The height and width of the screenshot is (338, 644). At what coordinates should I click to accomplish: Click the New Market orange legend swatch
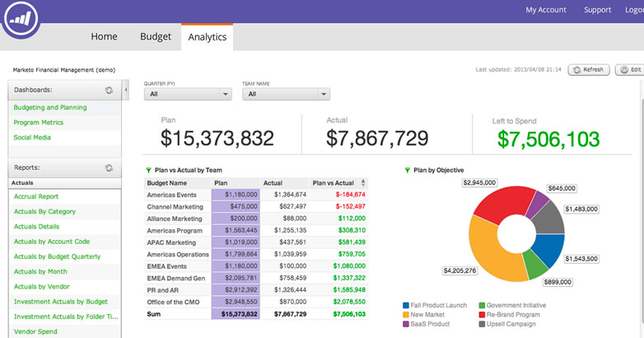(x=407, y=315)
